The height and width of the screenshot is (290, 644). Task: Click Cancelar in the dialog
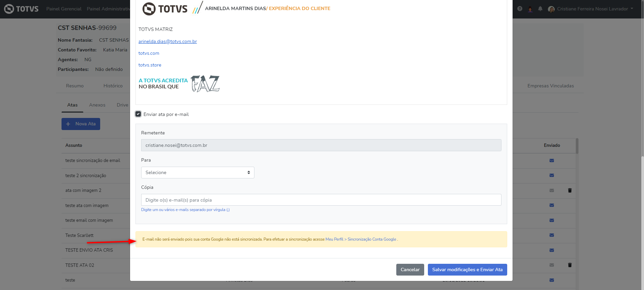tap(410, 270)
